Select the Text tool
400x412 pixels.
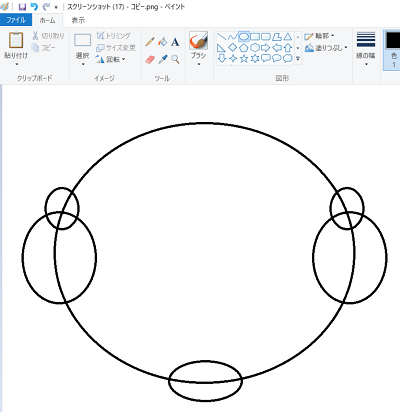[175, 42]
